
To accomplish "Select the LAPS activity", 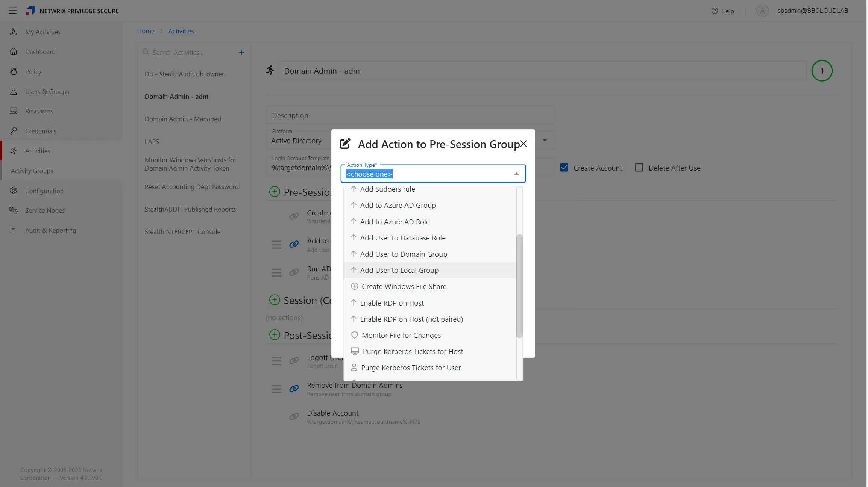I will 152,142.
